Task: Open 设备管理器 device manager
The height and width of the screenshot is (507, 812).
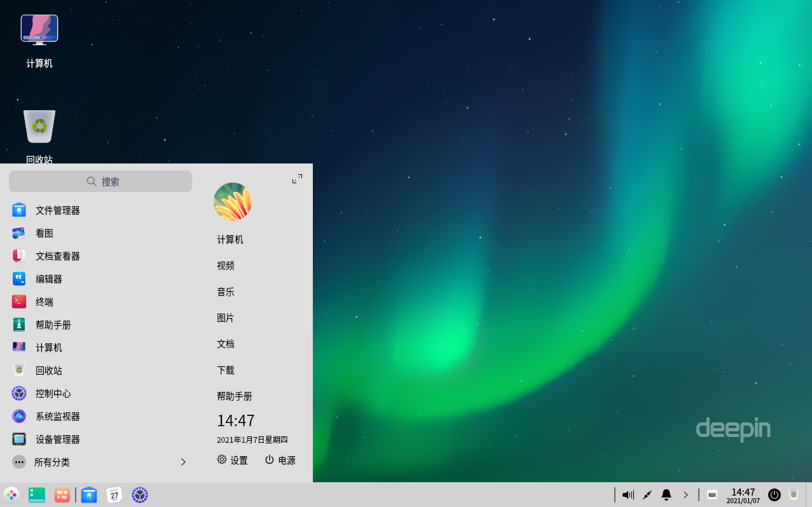Action: point(57,440)
